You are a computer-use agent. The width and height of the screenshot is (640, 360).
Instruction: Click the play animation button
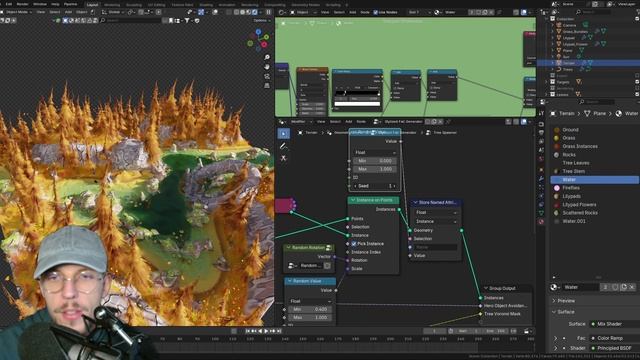[x=266, y=331]
